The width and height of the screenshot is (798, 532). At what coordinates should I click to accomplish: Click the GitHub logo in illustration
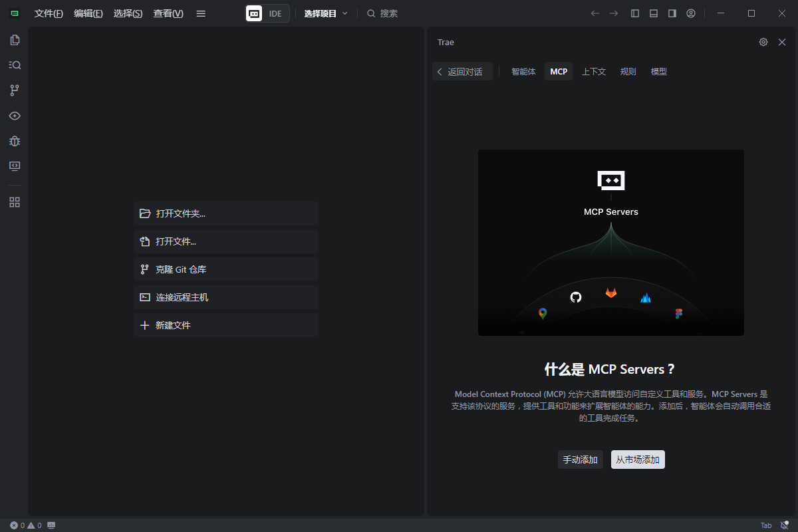[x=576, y=297]
